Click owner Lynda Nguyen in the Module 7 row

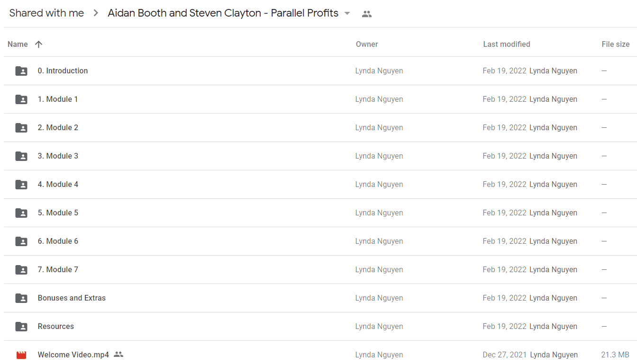point(379,269)
